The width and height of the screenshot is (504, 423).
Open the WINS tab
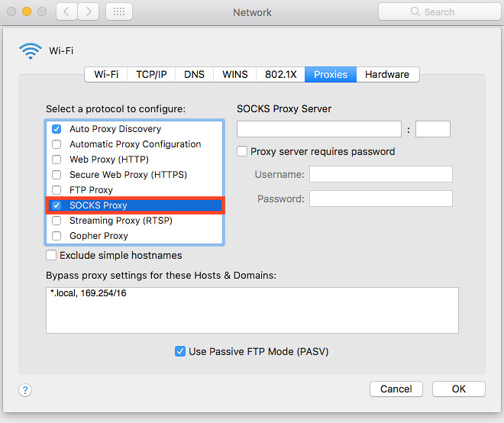(x=235, y=75)
